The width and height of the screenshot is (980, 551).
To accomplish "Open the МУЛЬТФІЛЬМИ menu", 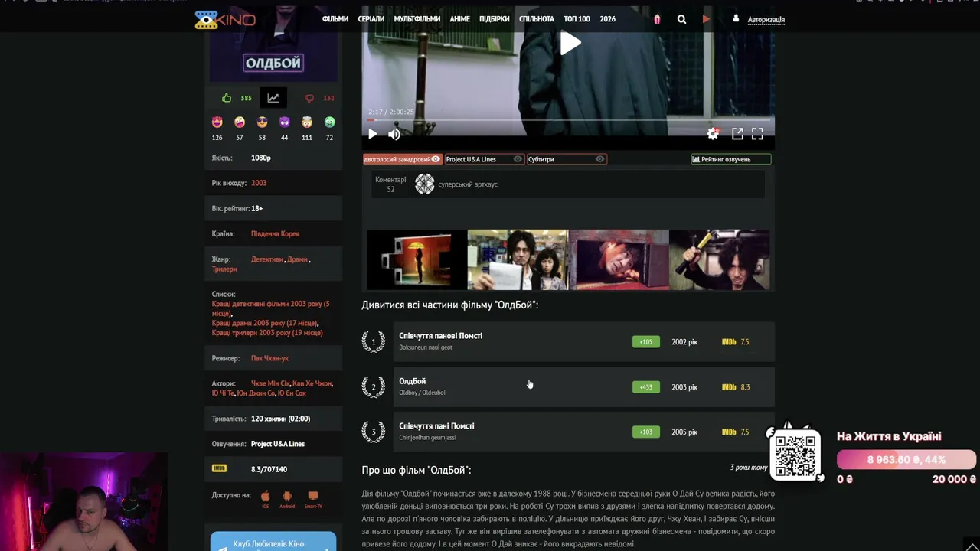I will pos(417,19).
